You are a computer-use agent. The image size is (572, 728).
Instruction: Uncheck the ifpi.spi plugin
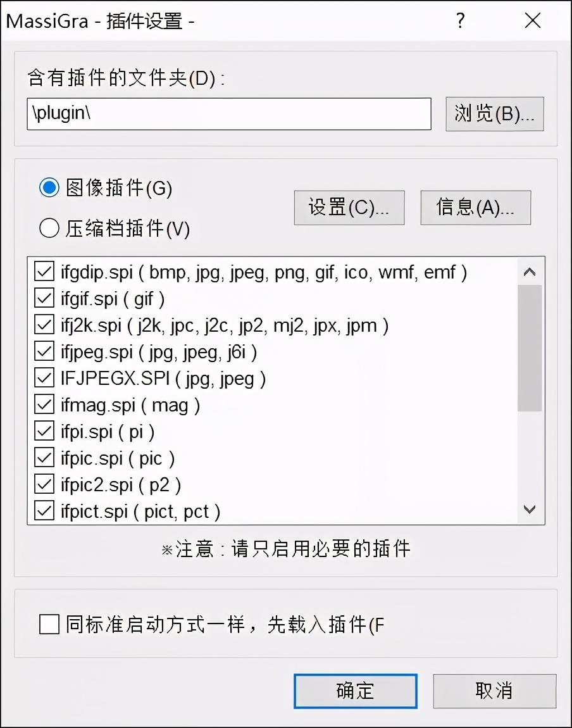[43, 432]
